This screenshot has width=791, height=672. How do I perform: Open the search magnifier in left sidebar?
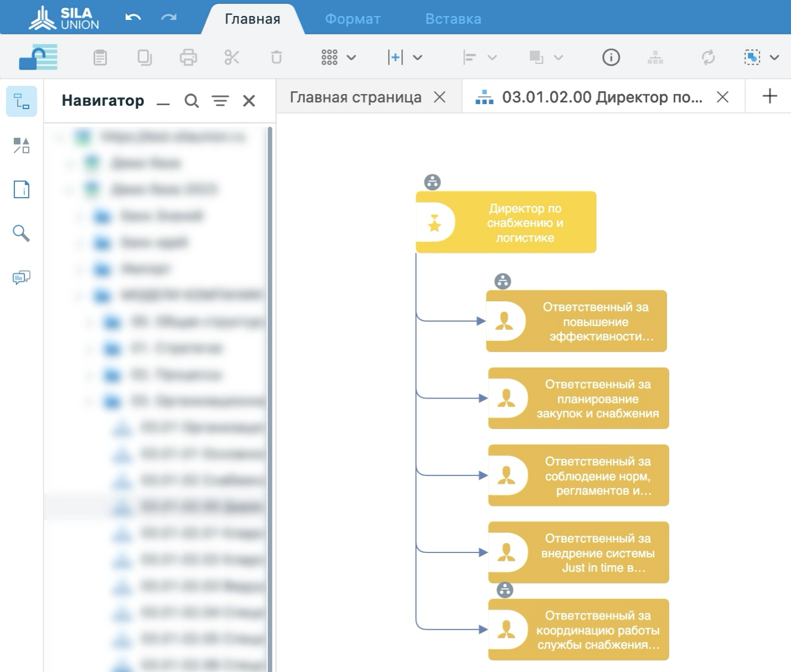[x=21, y=234]
